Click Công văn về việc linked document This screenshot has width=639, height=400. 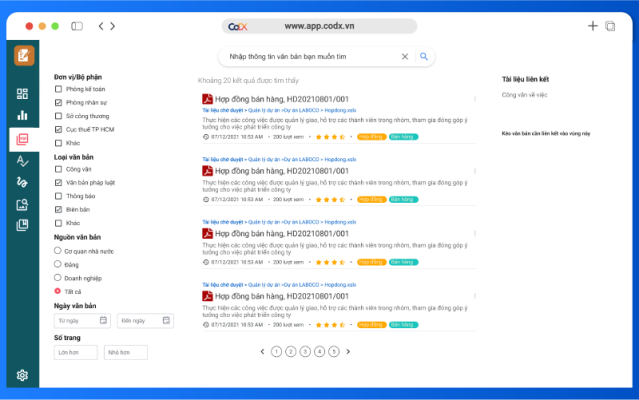[524, 95]
